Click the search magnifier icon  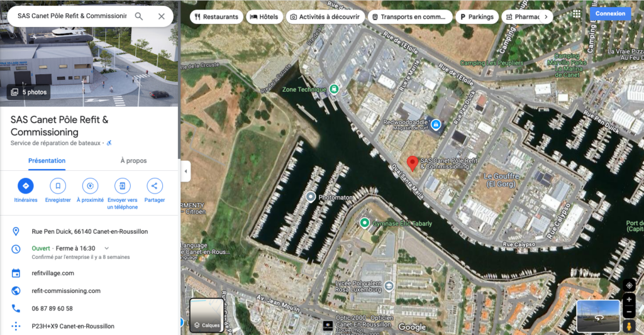point(139,16)
